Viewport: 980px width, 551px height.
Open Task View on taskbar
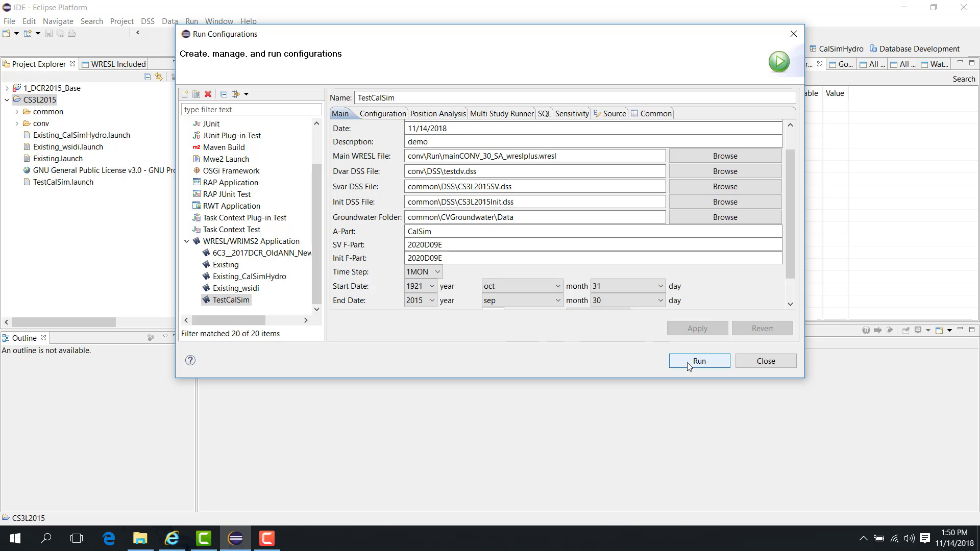tap(77, 538)
